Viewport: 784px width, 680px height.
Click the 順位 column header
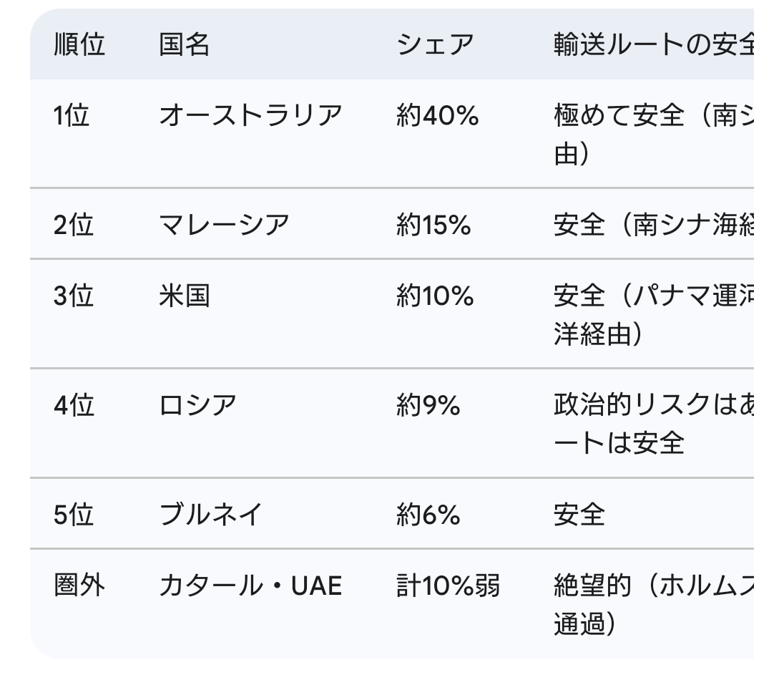[79, 44]
